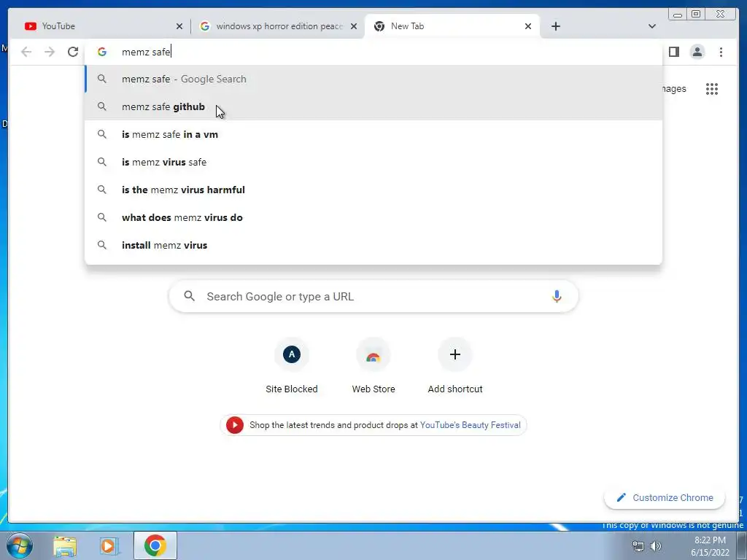Open the volume speaker tray icon
Image resolution: width=747 pixels, height=560 pixels.
(x=656, y=546)
